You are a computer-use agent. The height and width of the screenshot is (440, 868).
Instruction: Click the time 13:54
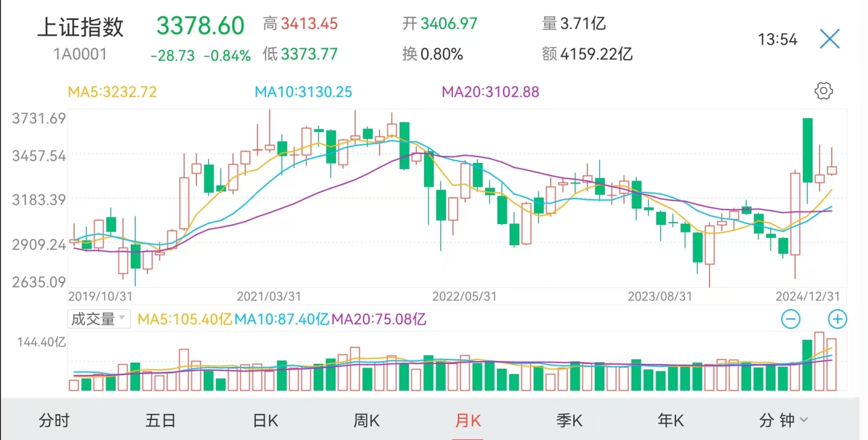click(777, 39)
